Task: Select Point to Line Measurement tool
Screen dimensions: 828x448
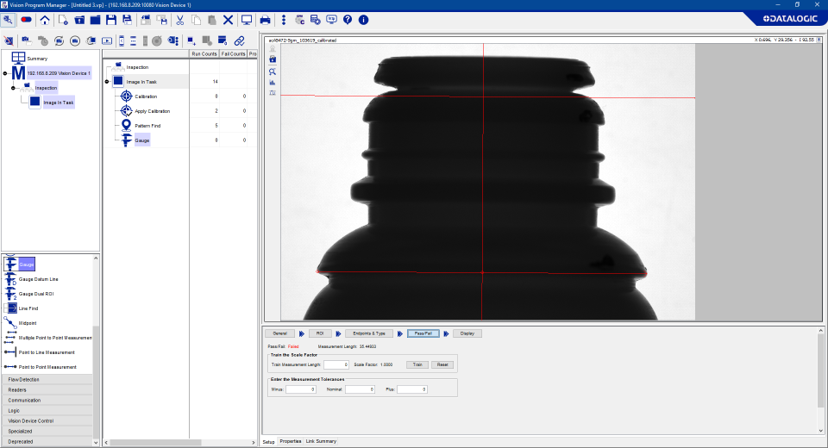Action: (46, 352)
